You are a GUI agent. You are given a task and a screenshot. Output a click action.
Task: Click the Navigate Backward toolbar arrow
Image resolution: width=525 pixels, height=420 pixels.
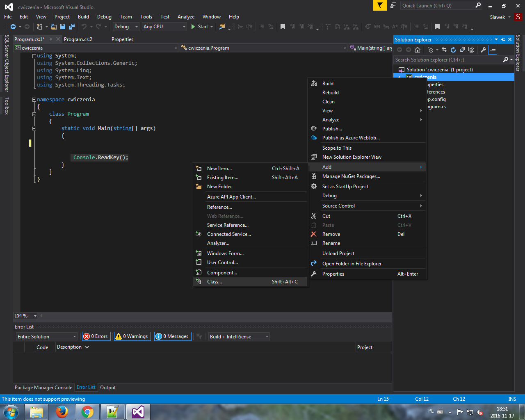pyautogui.click(x=13, y=27)
